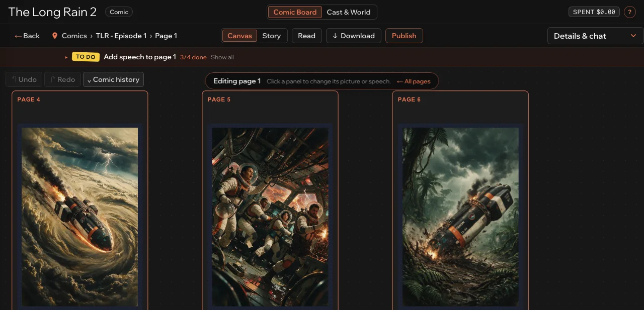The height and width of the screenshot is (310, 644).
Task: Expand the Details & chat dropdown
Action: coord(595,36)
